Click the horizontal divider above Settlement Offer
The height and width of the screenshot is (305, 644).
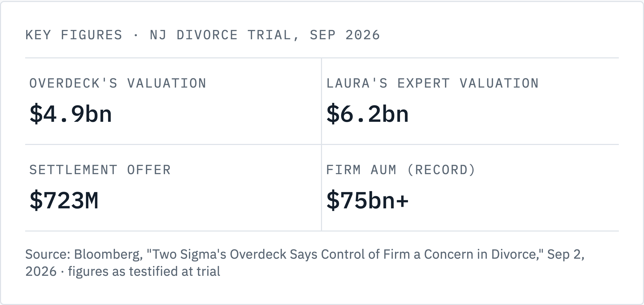[322, 144]
